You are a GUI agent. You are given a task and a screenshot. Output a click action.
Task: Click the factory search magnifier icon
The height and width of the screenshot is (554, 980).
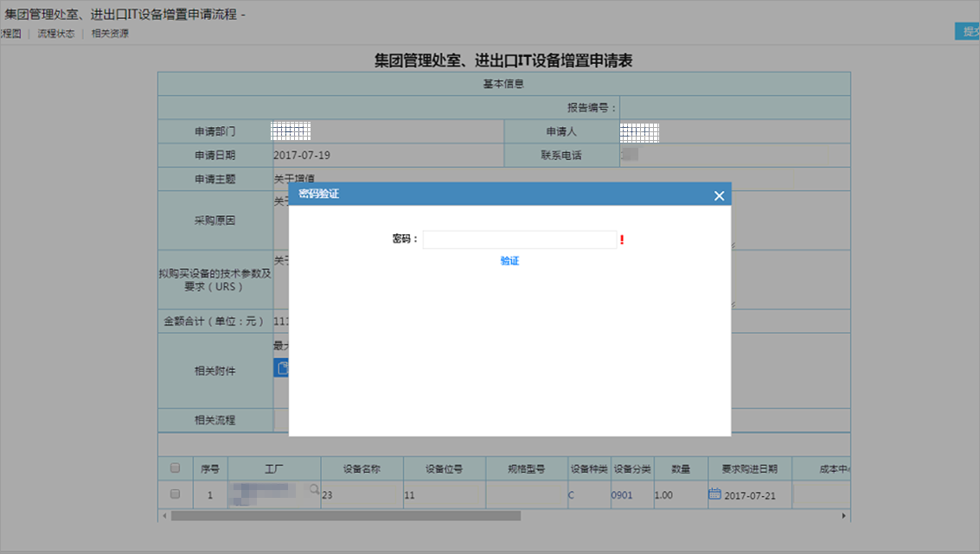[314, 490]
